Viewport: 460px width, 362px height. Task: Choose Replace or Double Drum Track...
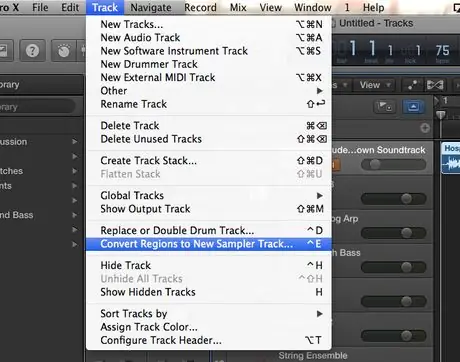[209, 230]
